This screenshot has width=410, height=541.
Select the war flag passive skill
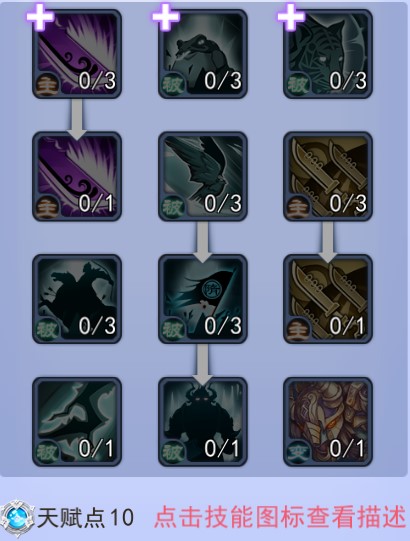click(x=203, y=299)
